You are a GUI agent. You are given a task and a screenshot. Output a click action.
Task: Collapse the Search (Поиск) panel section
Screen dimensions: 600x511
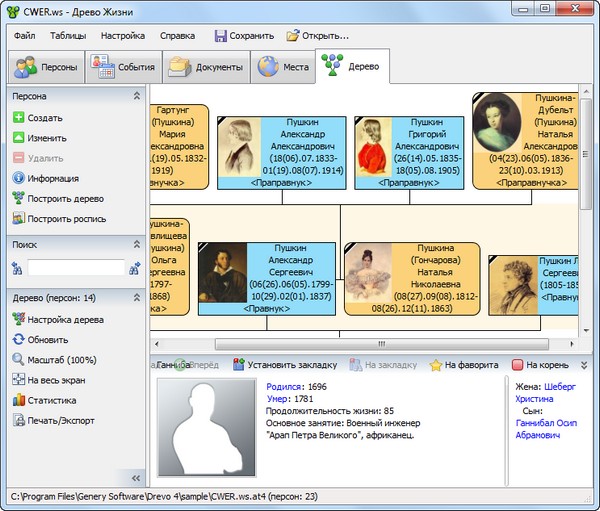click(x=136, y=244)
